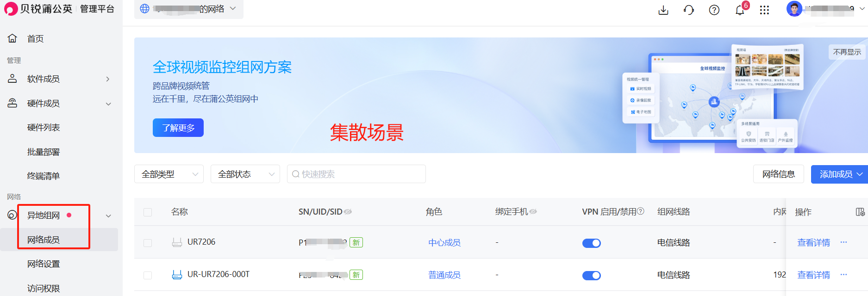
Task: Open the 添加成员 dropdown button
Action: [x=840, y=174]
